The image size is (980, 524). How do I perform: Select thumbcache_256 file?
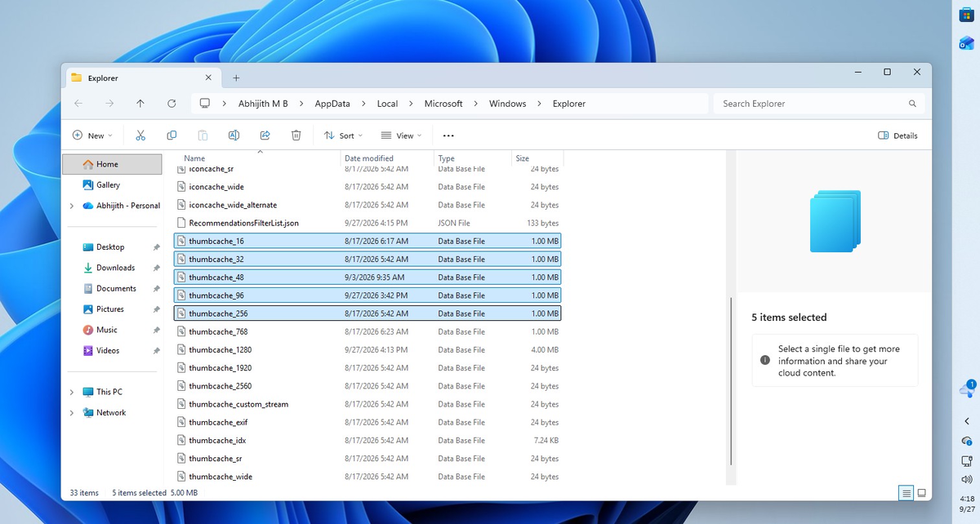[368, 313]
